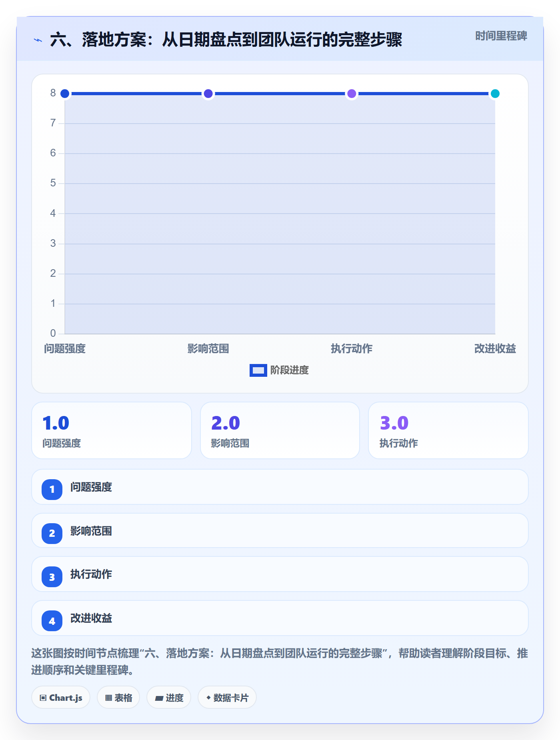Click the section title 六、落地方案
This screenshot has height=740, width=560.
[x=226, y=40]
